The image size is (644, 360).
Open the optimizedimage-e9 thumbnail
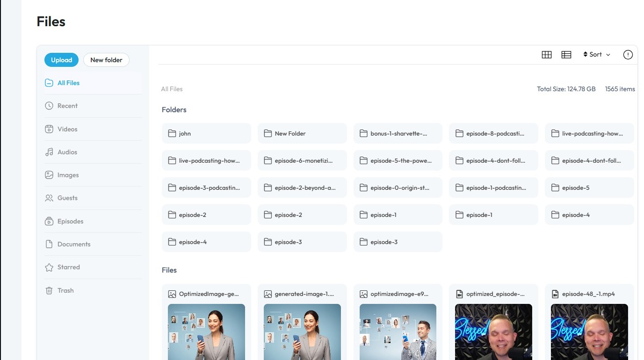(398, 332)
